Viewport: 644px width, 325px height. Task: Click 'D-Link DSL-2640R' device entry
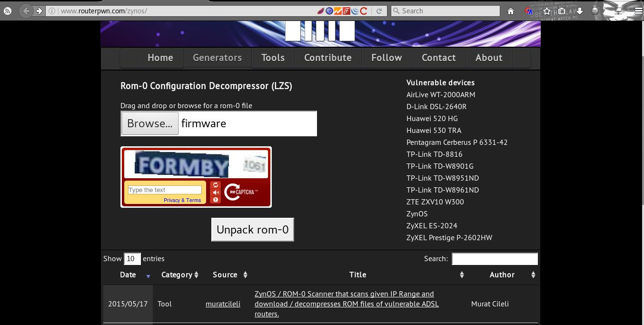(436, 106)
